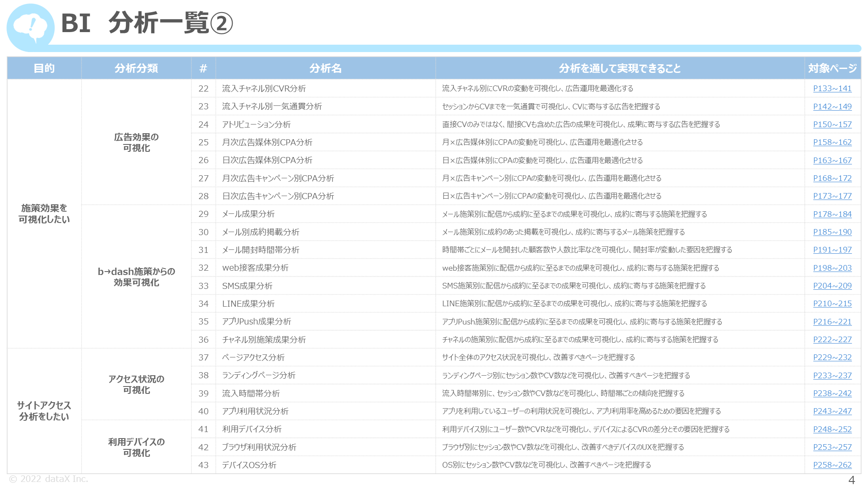Open page link P150~157

832,124
